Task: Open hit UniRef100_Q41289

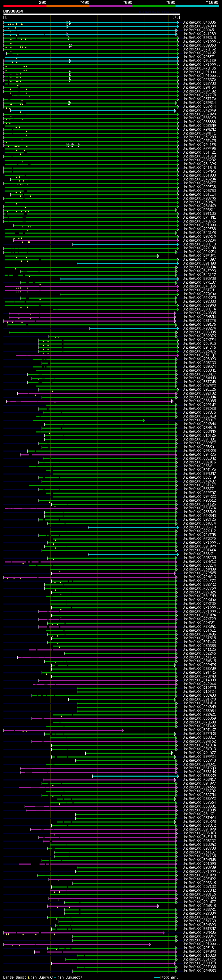Action: (x=199, y=34)
